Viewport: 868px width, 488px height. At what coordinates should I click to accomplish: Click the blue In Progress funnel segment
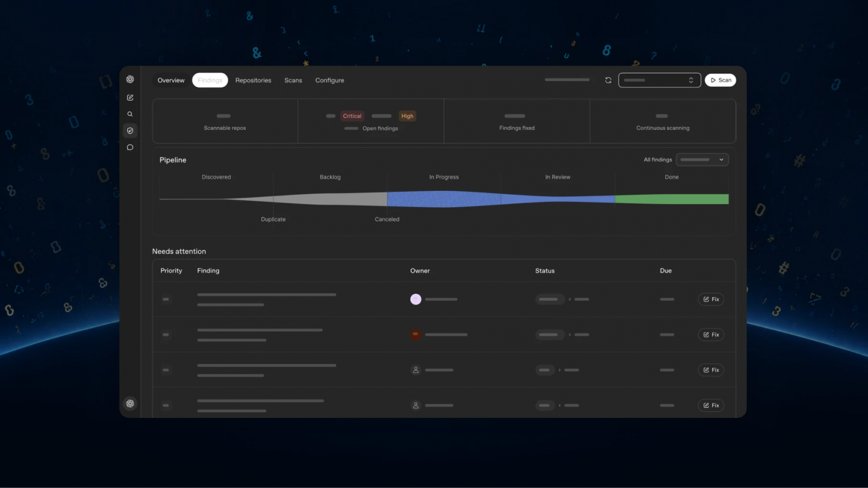point(444,199)
